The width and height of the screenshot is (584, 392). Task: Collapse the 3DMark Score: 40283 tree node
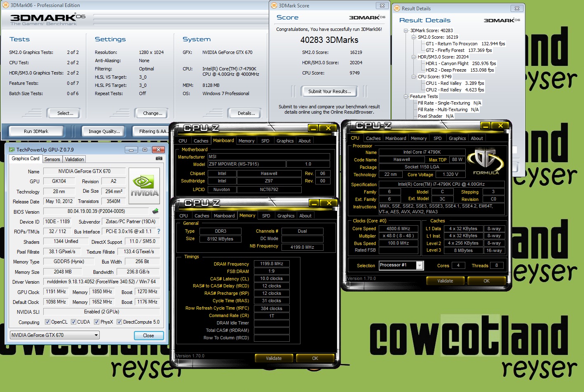tap(406, 30)
